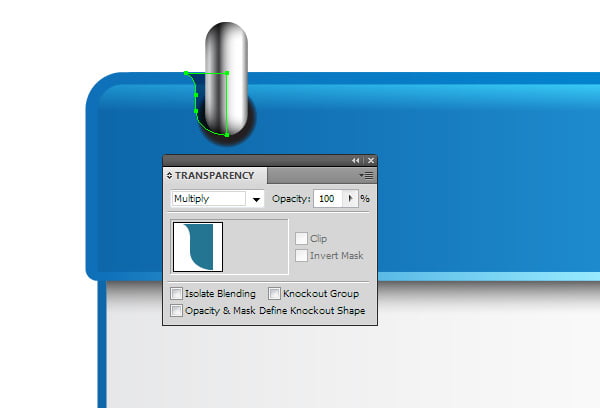
Task: Collapse the Transparency panel with double arrows
Action: [355, 161]
